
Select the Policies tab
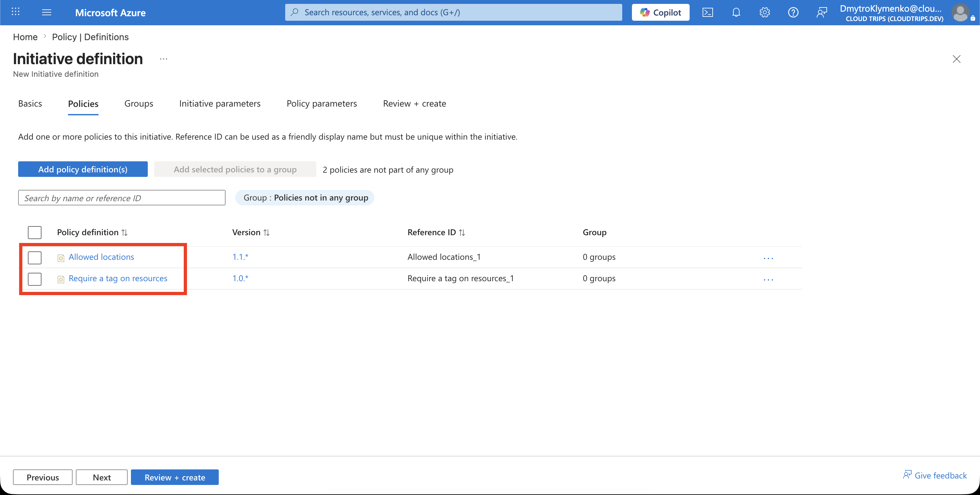pos(83,103)
